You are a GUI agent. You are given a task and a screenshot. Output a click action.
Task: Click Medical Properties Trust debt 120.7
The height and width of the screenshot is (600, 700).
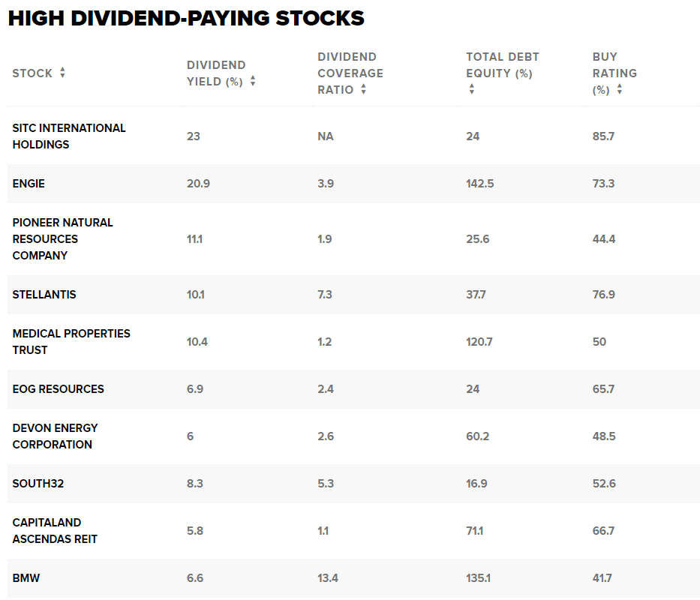(x=479, y=342)
